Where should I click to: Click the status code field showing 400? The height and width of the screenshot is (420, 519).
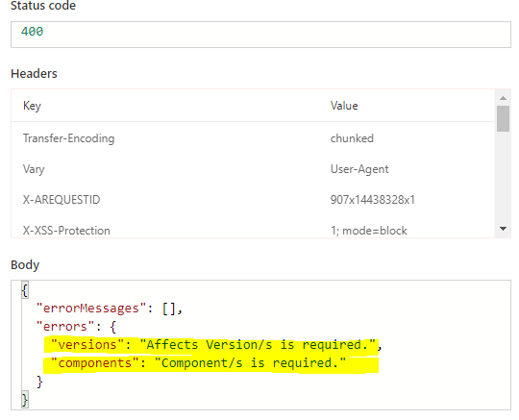click(x=260, y=35)
